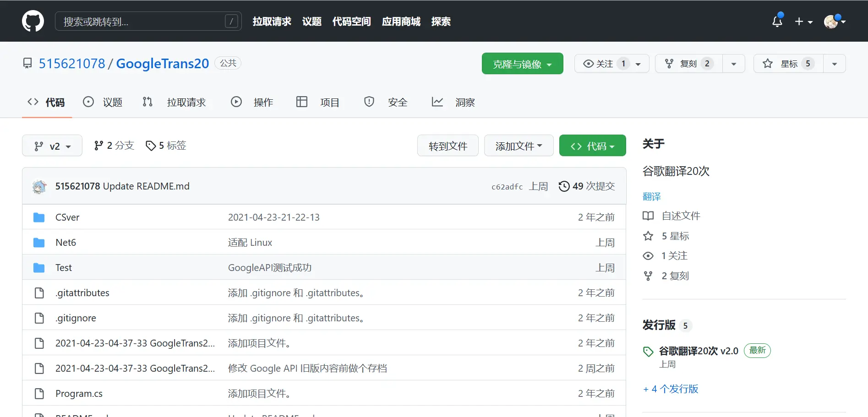Click the search or jump-to field
This screenshot has height=417, width=868.
pos(148,21)
